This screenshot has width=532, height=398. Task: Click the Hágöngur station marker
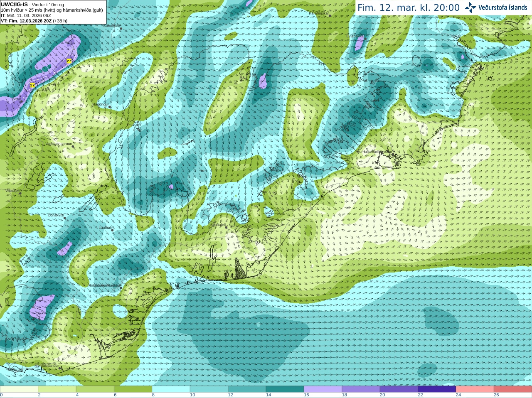pyautogui.click(x=110, y=107)
